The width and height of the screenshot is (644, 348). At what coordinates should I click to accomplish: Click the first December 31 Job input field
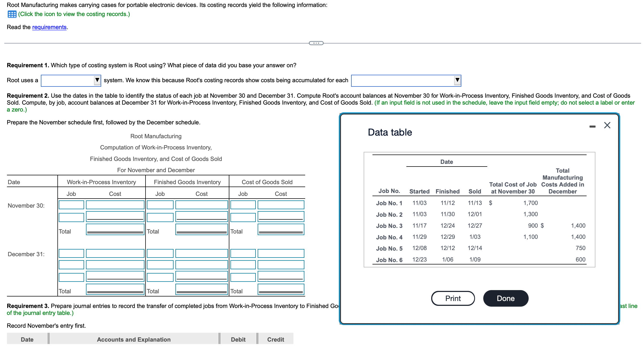pyautogui.click(x=71, y=253)
